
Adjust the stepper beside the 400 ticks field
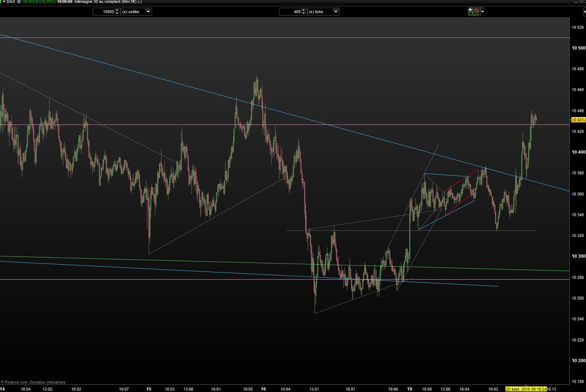pos(304,11)
